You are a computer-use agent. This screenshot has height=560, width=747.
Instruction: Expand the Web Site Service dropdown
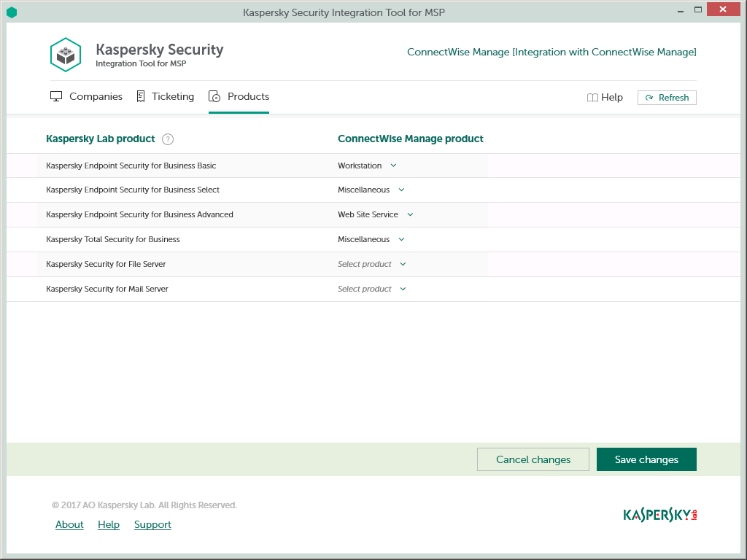click(375, 214)
